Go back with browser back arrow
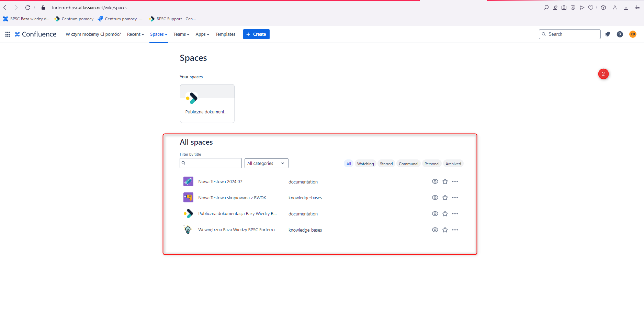Screen dimensions: 644x324 pyautogui.click(x=5, y=8)
